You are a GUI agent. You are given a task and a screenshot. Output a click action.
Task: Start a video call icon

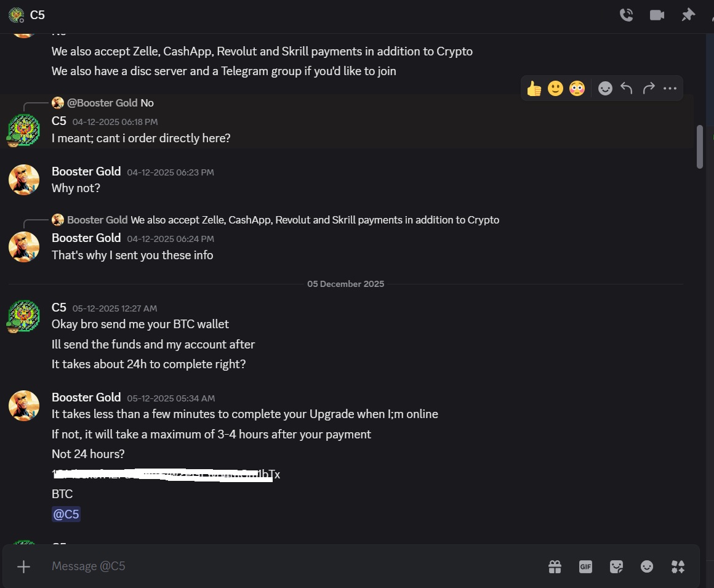click(x=657, y=15)
